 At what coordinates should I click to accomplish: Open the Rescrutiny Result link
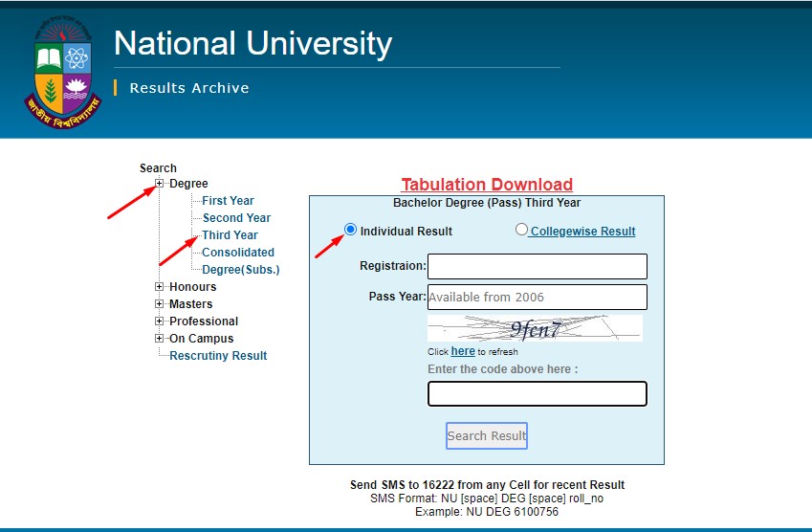click(x=218, y=355)
